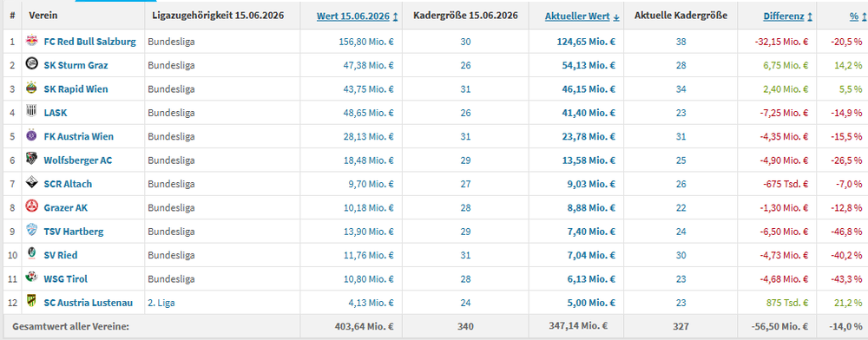Click Salzburg's squad size 30 on 15.06.2026
Screen dimensions: 868x340
click(x=465, y=42)
